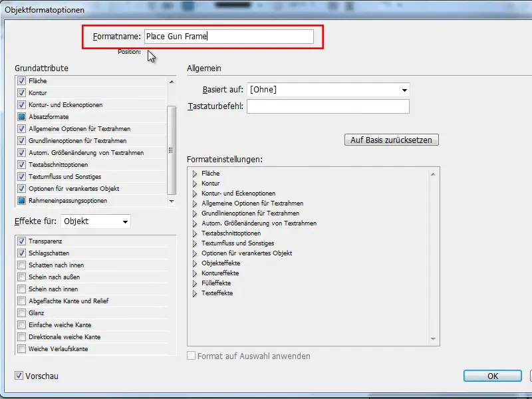Toggle the Vorschau preview checkbox

tap(19, 376)
